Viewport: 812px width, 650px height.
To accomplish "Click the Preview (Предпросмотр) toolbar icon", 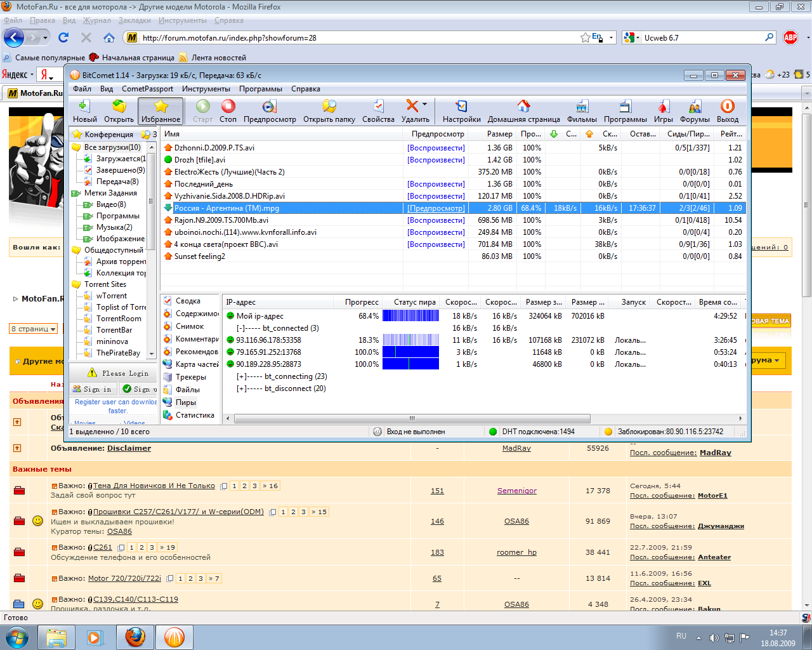I will 270,110.
